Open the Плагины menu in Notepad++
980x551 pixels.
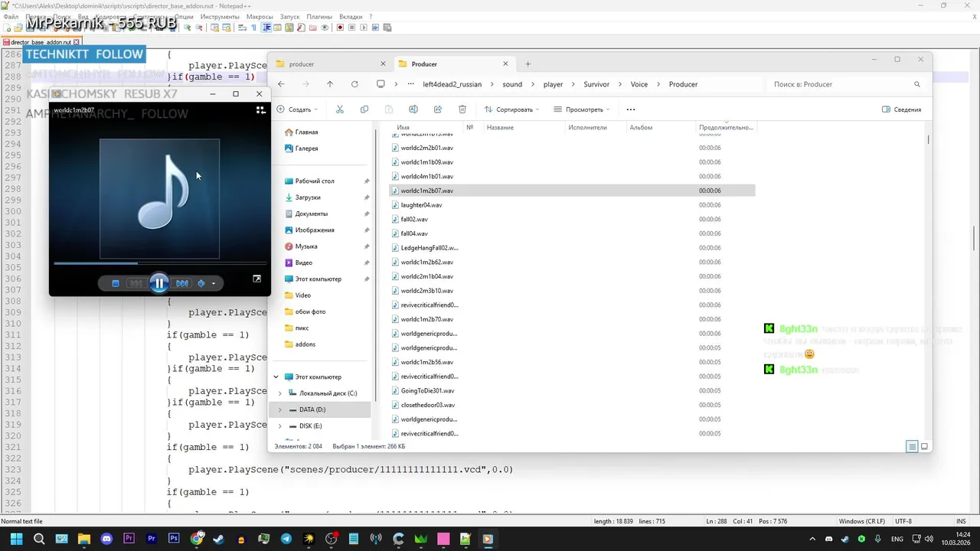click(319, 16)
